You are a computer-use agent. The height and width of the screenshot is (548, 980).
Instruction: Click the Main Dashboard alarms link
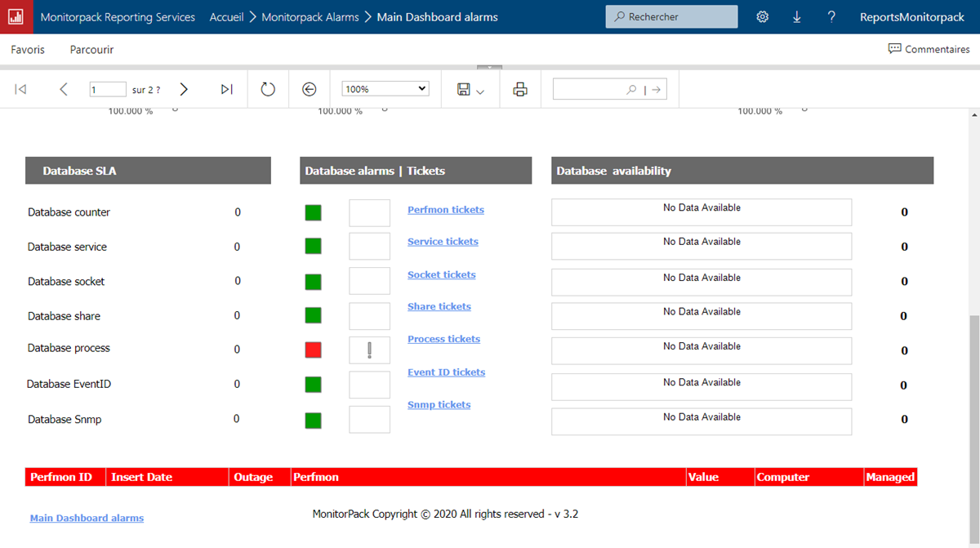click(x=87, y=517)
